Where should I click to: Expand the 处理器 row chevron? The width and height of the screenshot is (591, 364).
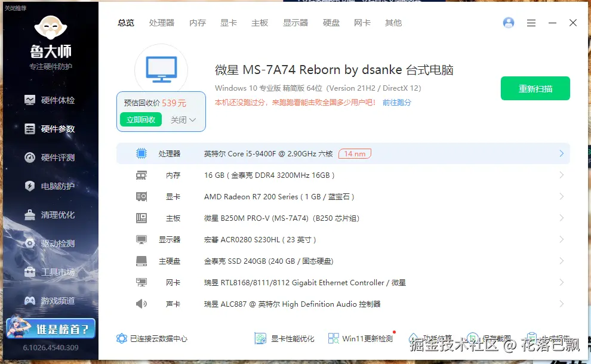[x=561, y=153]
